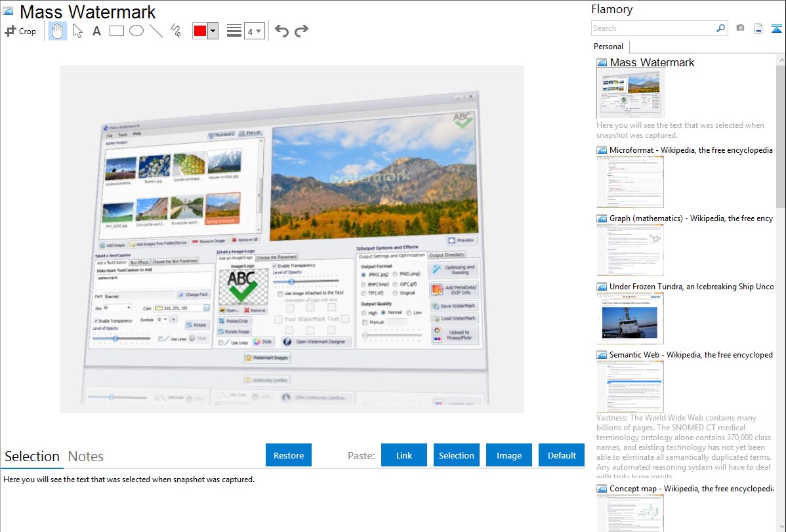Viewport: 786px width, 532px height.
Task: Click the icebreaking ship thumbnail
Action: pyautogui.click(x=630, y=318)
